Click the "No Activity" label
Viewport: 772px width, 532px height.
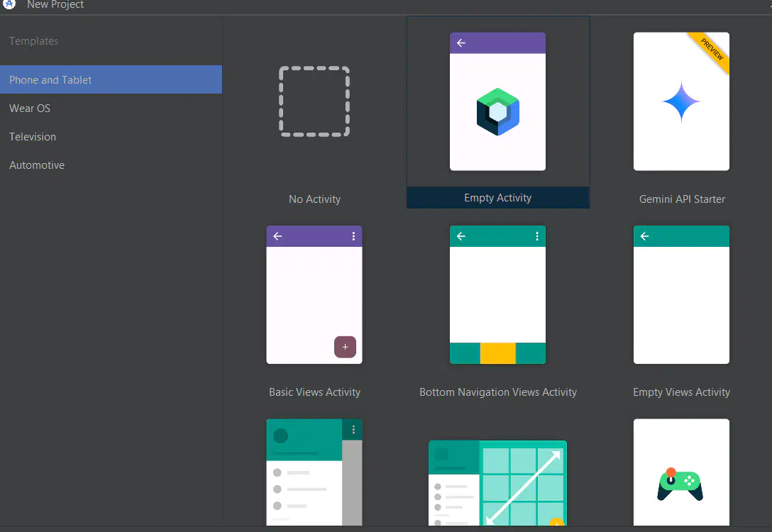point(314,199)
